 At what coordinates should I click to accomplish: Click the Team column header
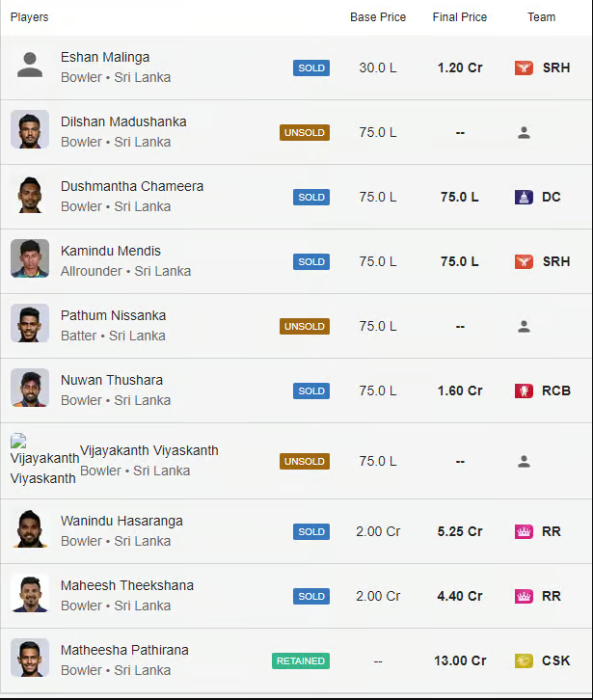point(541,17)
